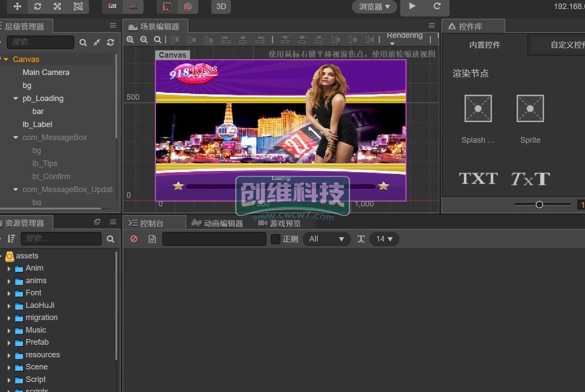This screenshot has width=585, height=392.
Task: Align selected nodes to left edge
Action: [226, 40]
